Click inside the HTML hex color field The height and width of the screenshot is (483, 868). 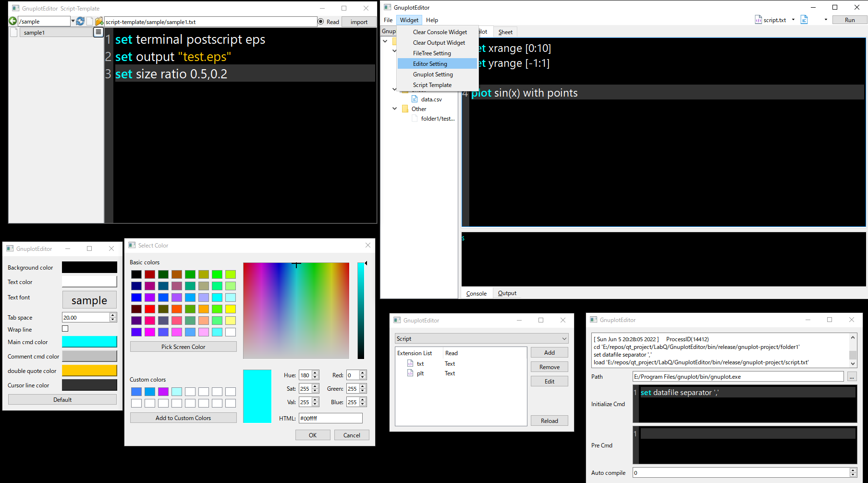point(330,418)
